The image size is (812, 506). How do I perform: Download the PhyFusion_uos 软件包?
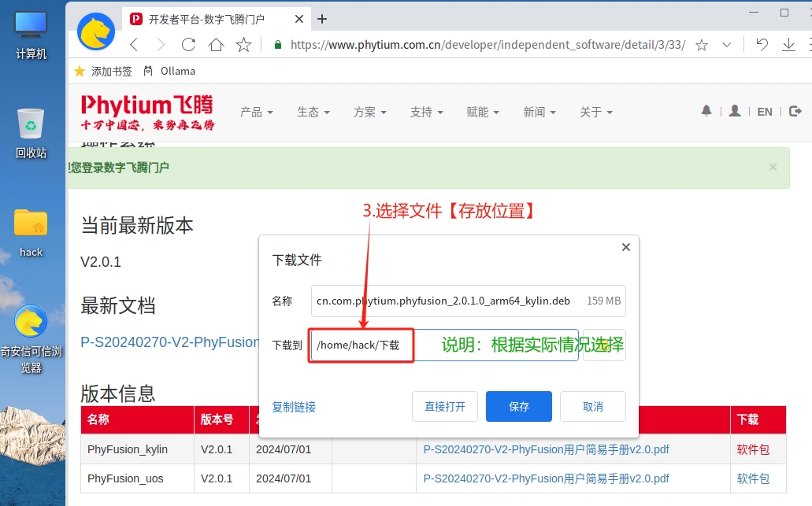[x=753, y=478]
